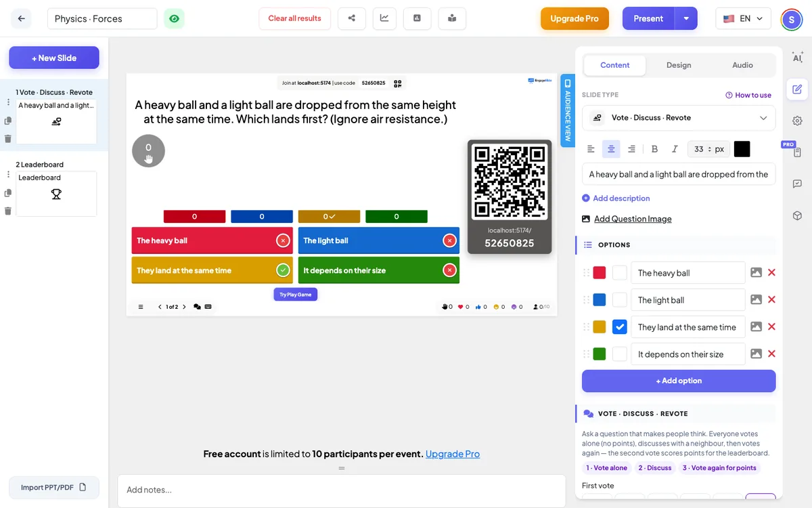Image resolution: width=812 pixels, height=508 pixels.
Task: Add image to 'The light ball' option
Action: (x=756, y=299)
